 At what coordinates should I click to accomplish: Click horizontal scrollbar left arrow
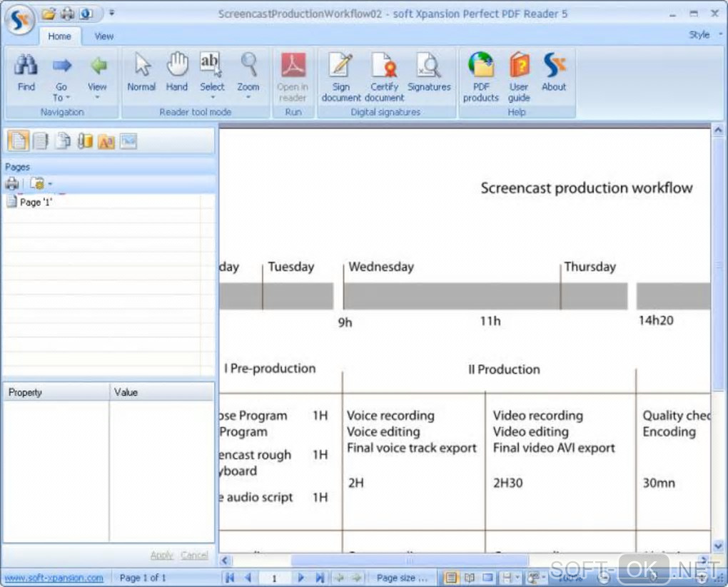click(225, 560)
